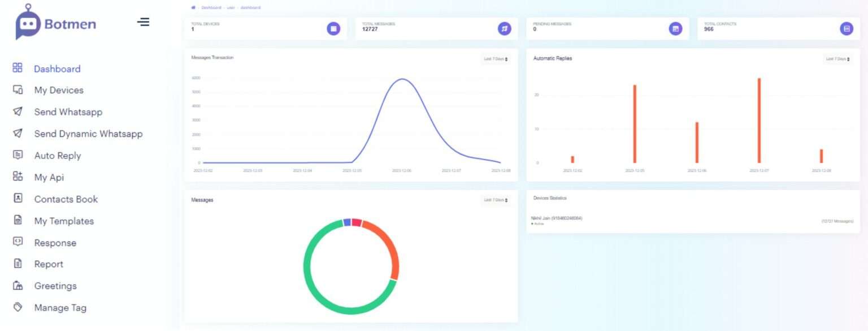Click the "Messages Transaction" chart title
This screenshot has height=331, width=868.
(212, 58)
